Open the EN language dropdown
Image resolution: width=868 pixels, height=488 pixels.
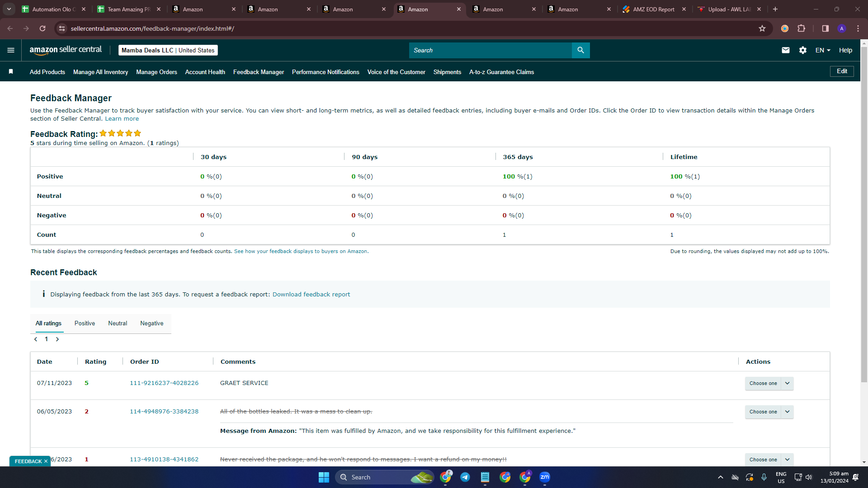pos(822,50)
